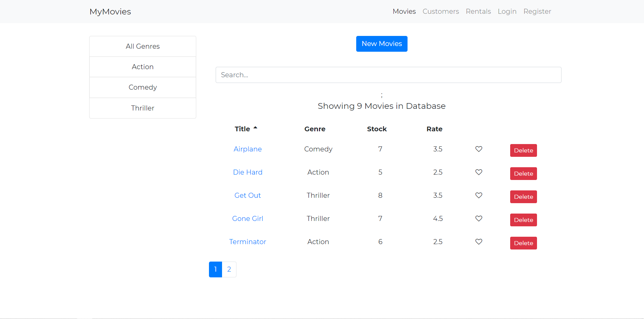Filter movies by Action genre

pyautogui.click(x=143, y=67)
